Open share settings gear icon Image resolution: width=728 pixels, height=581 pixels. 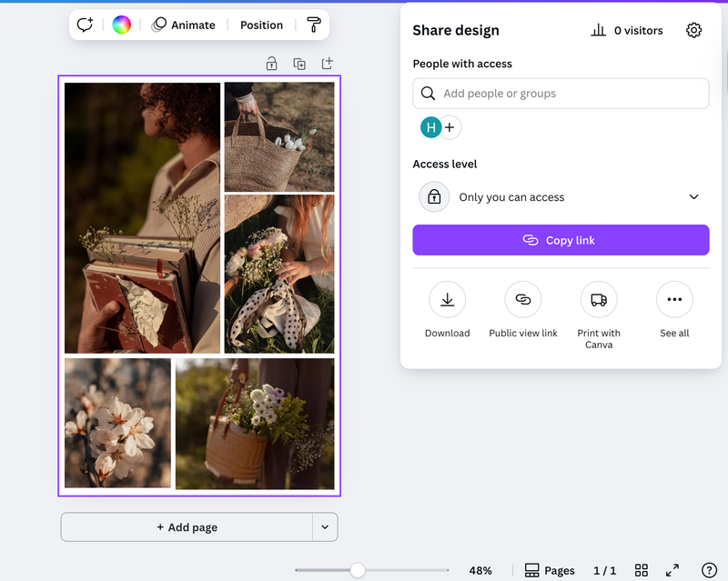click(693, 31)
